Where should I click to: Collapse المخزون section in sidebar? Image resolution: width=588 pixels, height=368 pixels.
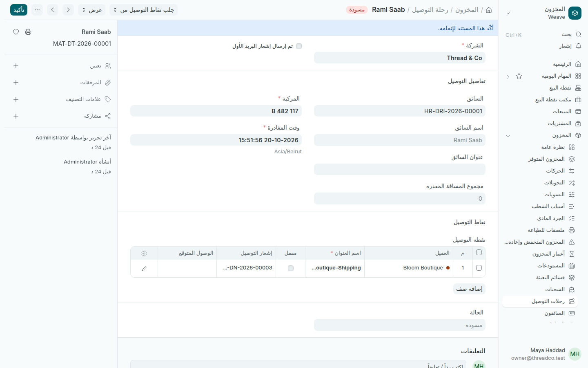[508, 136]
